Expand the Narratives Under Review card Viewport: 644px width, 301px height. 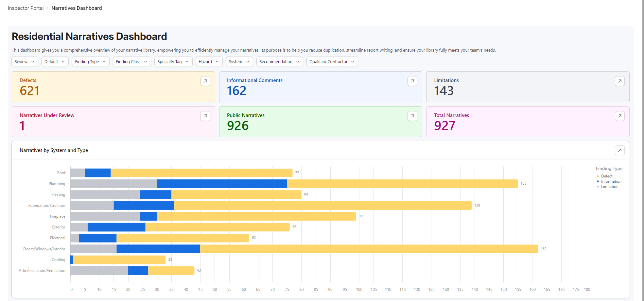[x=205, y=116]
